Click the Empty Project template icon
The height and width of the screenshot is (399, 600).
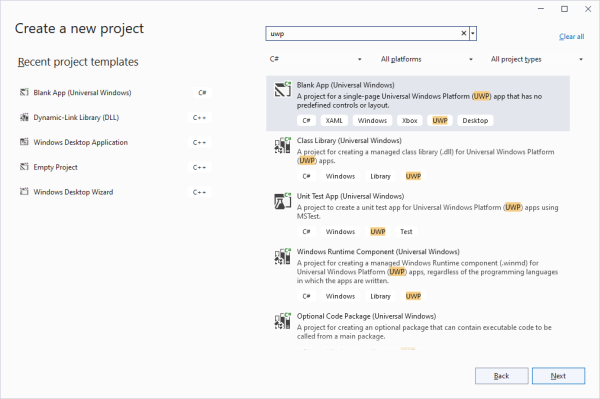pyautogui.click(x=24, y=167)
